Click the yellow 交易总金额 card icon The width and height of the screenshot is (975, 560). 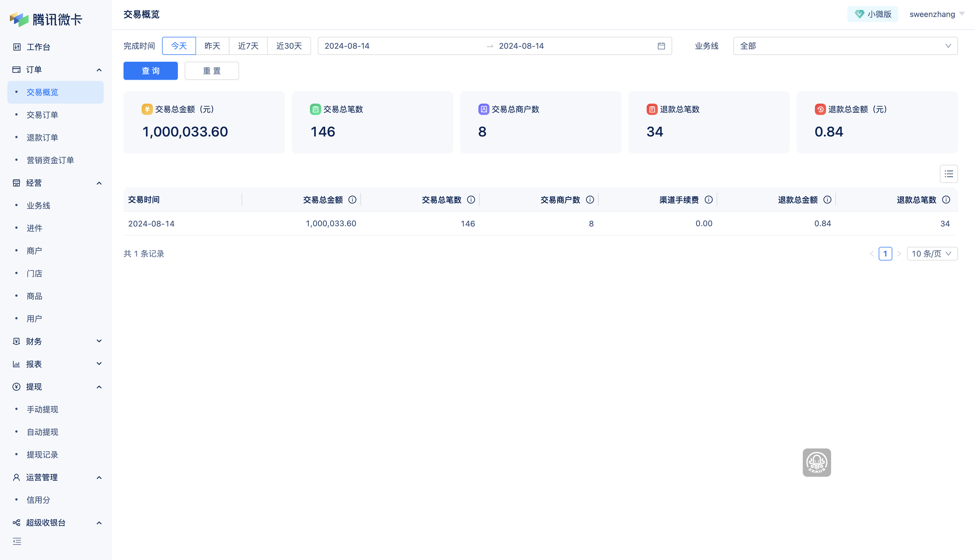click(147, 109)
